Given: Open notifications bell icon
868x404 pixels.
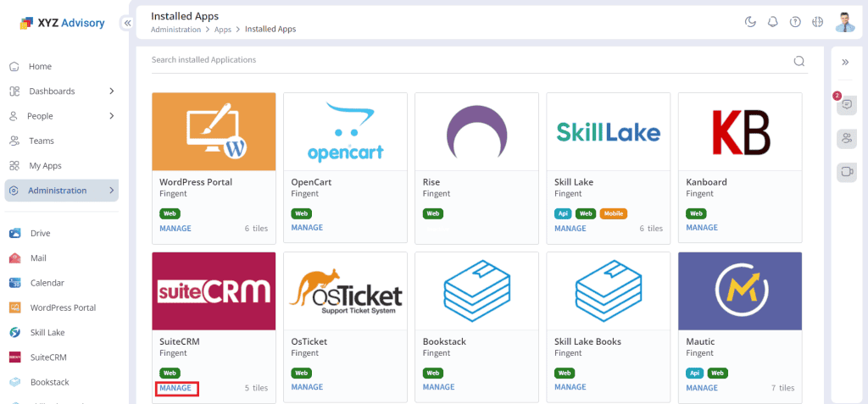Looking at the screenshot, I should (773, 22).
